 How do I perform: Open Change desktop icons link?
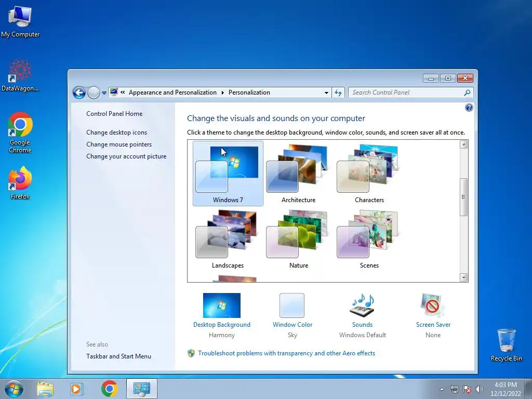pos(117,132)
